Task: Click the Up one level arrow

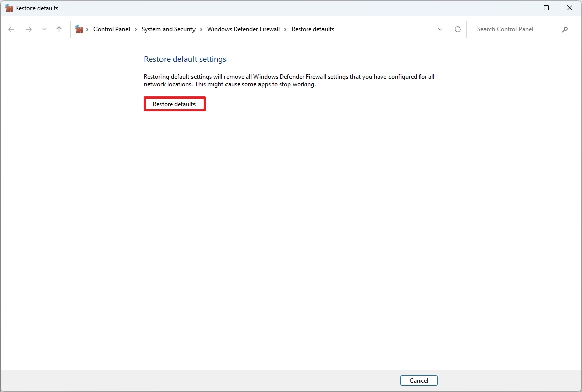Action: [x=58, y=29]
